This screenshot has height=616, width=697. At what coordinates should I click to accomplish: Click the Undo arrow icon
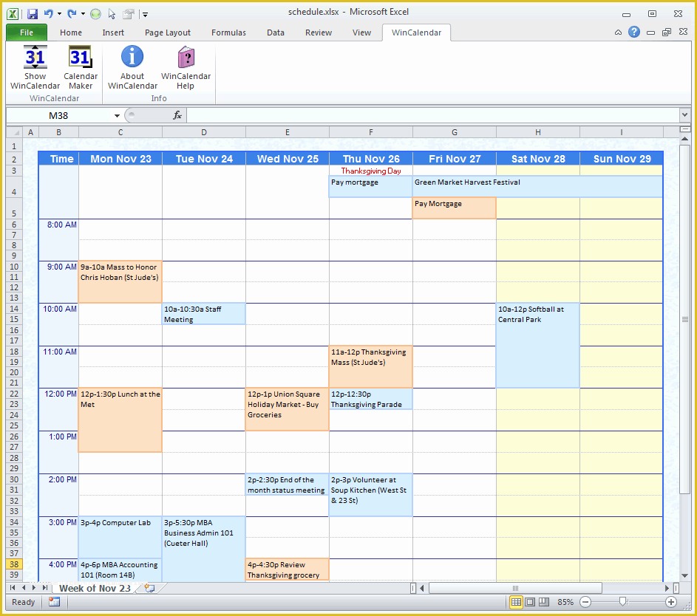[49, 14]
